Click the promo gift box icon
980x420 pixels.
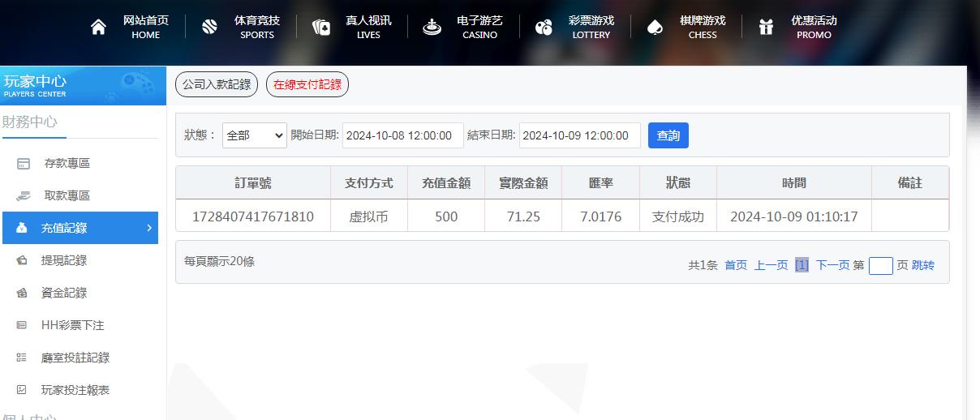point(766,28)
